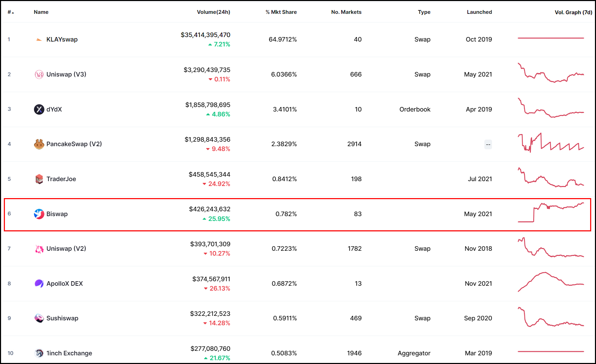This screenshot has height=364, width=596.
Task: Open the Biswap exchange link
Action: (x=57, y=214)
